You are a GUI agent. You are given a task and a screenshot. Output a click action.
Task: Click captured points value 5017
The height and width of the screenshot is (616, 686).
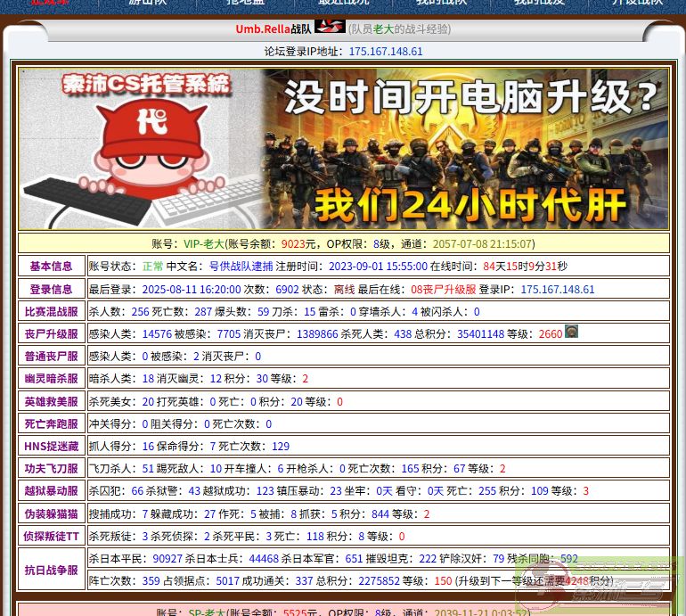pyautogui.click(x=227, y=581)
